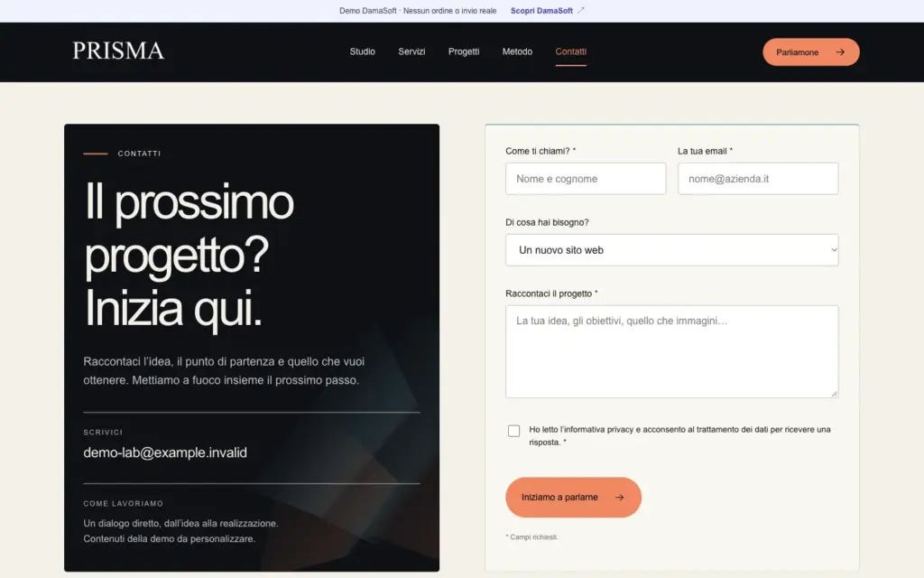Viewport: 924px width, 578px height.
Task: Click the Demo DamaSoft banner text
Action: click(x=418, y=11)
